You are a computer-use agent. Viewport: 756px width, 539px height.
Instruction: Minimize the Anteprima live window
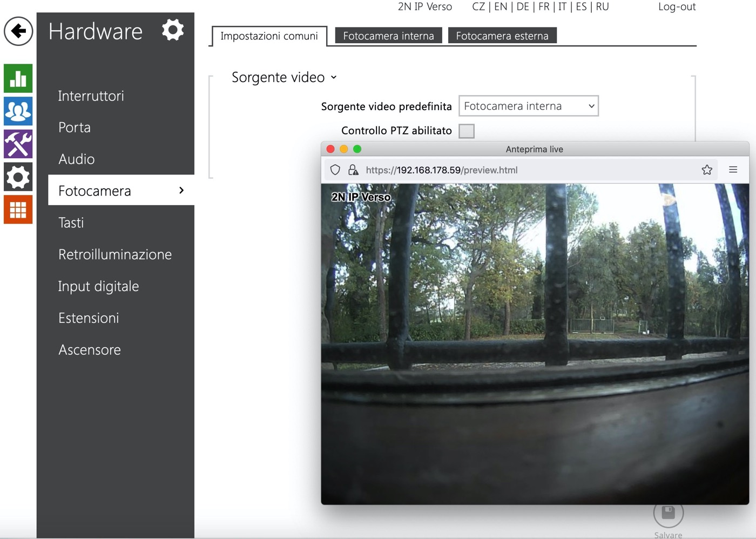[344, 149]
